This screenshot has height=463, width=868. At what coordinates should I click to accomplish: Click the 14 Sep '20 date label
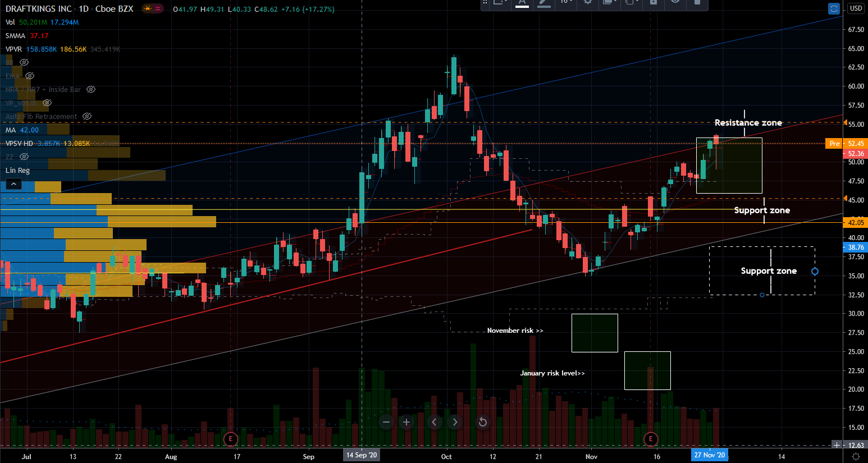point(362,455)
